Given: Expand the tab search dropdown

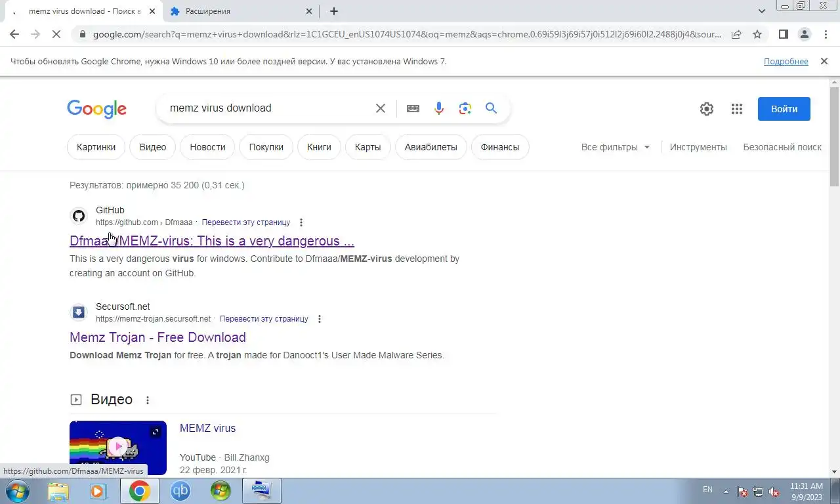Looking at the screenshot, I should click(x=762, y=11).
